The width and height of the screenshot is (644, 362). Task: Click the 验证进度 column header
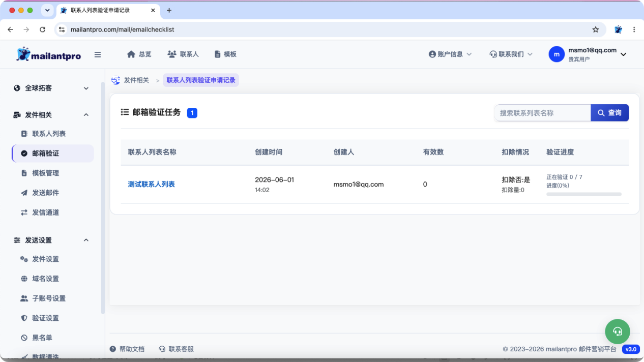[560, 152]
